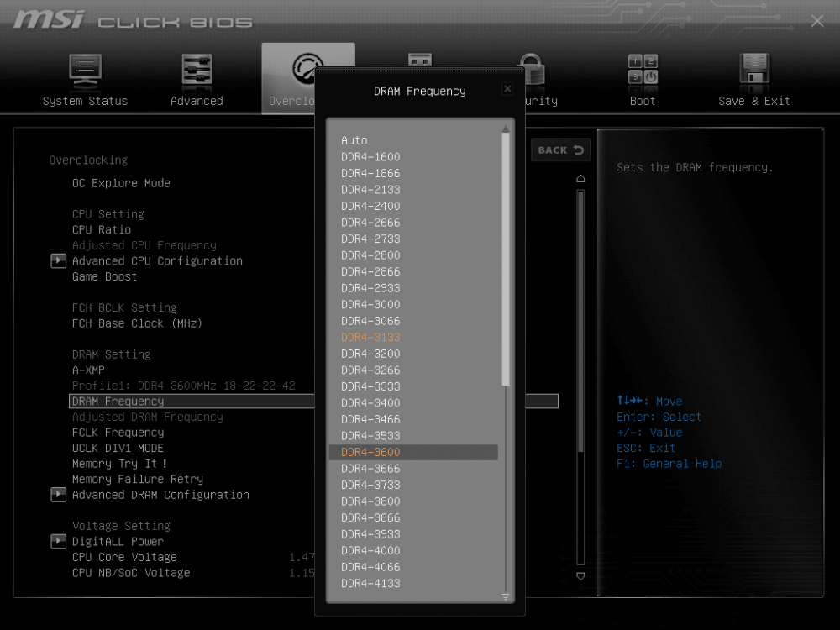The height and width of the screenshot is (630, 840).
Task: Choose DDR4-1600 frequency option
Action: click(x=370, y=157)
